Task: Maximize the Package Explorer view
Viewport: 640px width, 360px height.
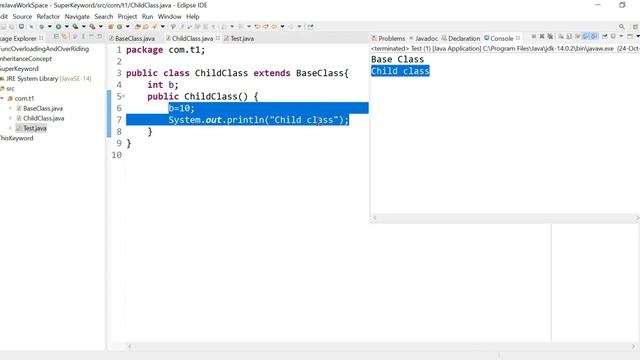Action: (99, 36)
